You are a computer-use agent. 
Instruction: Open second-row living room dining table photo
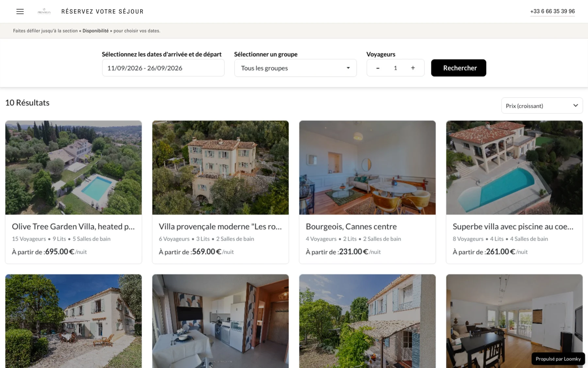click(514, 321)
